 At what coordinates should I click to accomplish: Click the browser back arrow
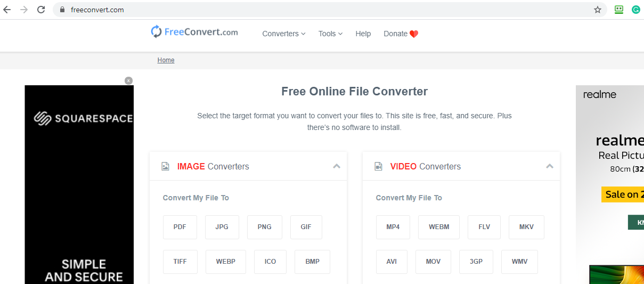tap(7, 10)
